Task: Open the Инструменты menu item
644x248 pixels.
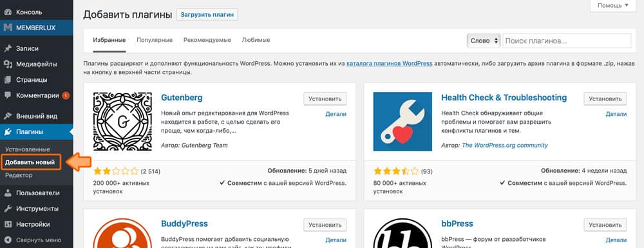Action: coord(37,209)
